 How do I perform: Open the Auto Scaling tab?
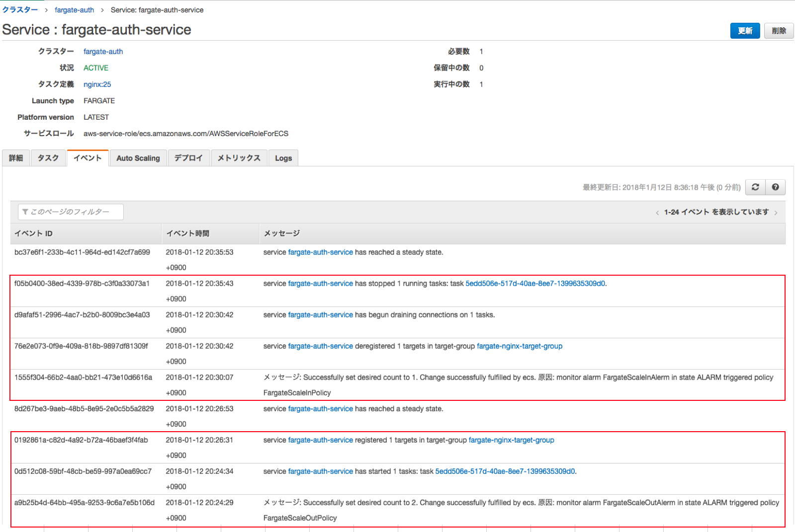(138, 158)
